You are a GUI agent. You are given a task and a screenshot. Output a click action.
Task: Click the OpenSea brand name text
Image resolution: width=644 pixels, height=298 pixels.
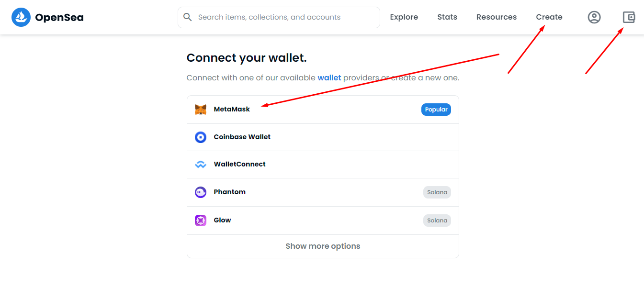pos(59,18)
